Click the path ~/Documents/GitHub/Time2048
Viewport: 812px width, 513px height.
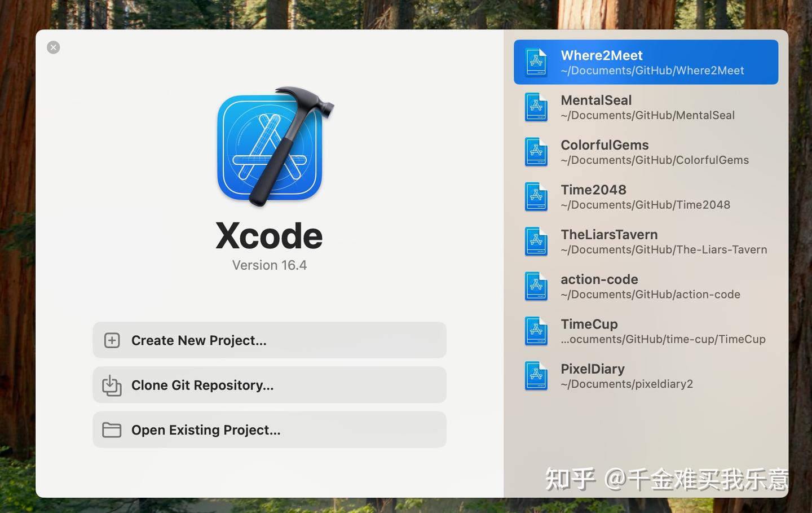646,205
